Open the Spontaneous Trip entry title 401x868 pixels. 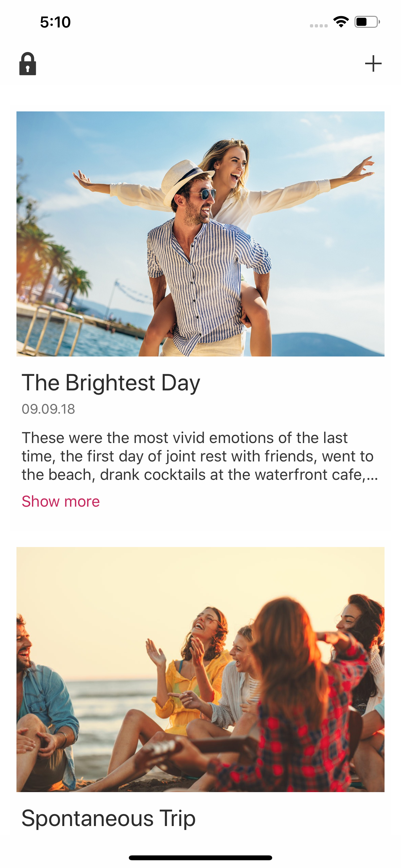(x=108, y=818)
